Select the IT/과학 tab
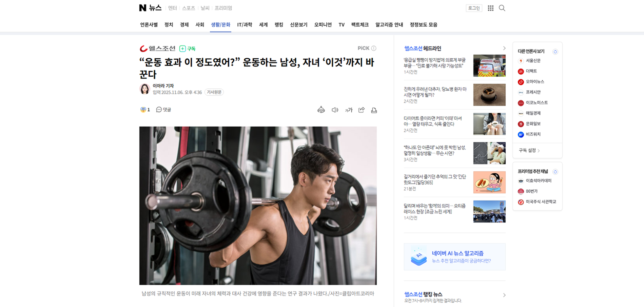The height and width of the screenshot is (307, 644). [245, 25]
